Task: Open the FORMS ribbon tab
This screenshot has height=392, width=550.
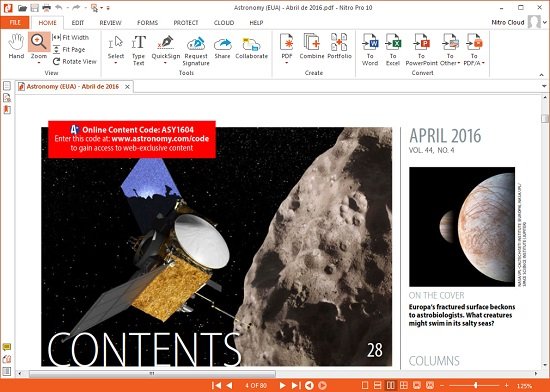Action: coord(147,23)
